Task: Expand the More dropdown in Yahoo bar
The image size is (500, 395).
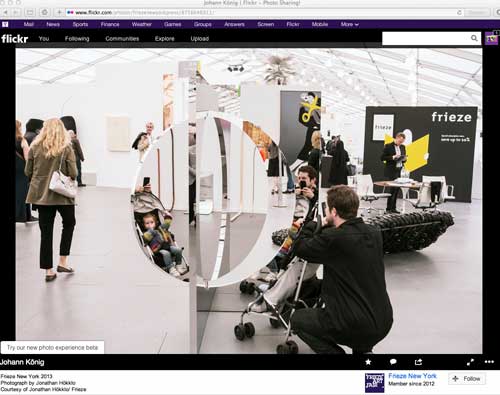Action: (349, 24)
